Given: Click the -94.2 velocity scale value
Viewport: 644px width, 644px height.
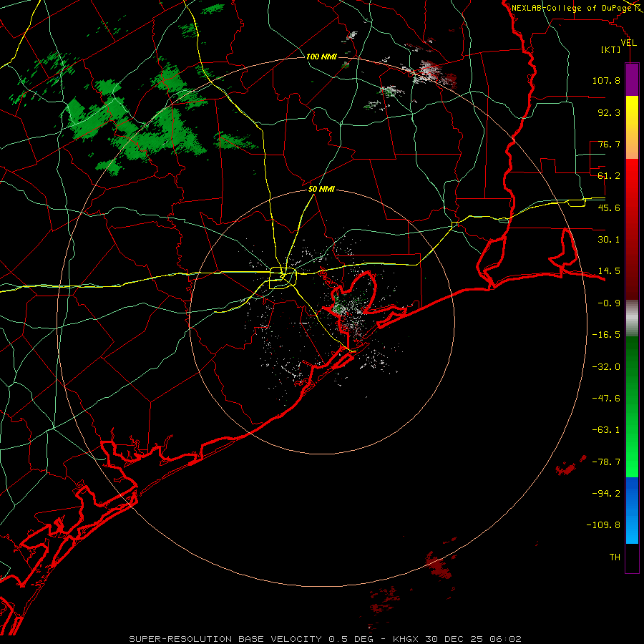Looking at the screenshot, I should click(606, 494).
